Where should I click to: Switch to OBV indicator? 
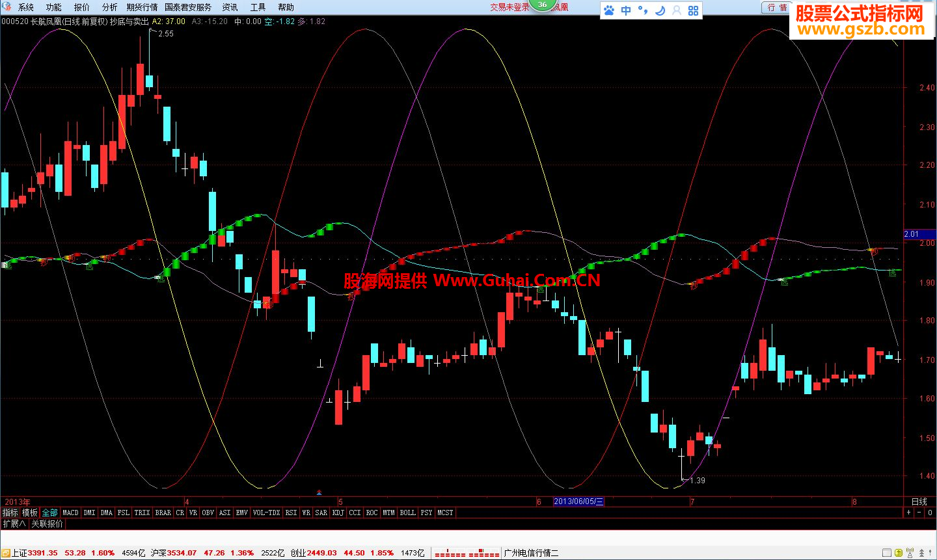tap(208, 513)
